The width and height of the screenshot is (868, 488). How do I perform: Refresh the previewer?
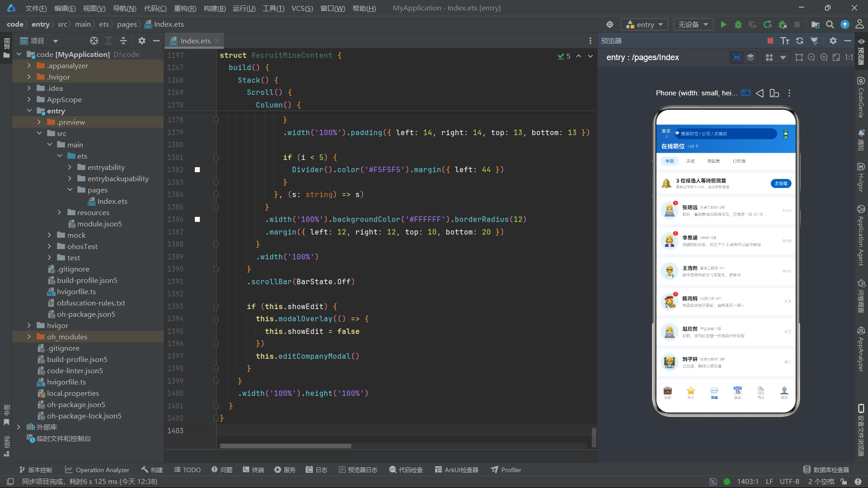800,41
